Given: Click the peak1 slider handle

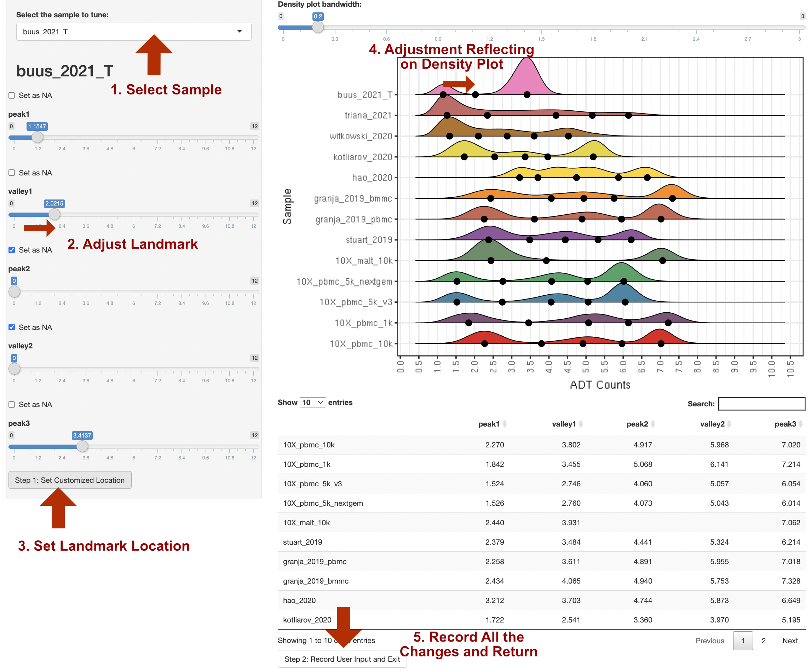Looking at the screenshot, I should [x=37, y=137].
